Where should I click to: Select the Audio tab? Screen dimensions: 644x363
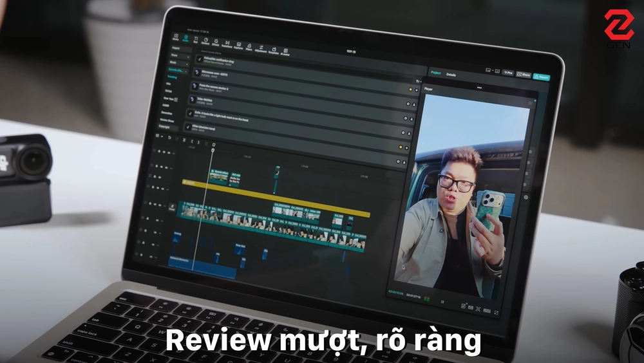[x=185, y=39]
